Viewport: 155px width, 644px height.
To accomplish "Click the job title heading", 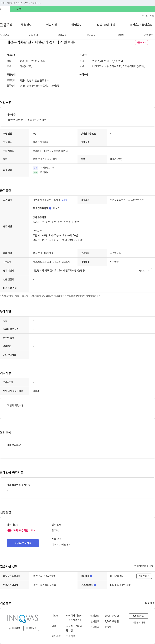I will [x=41, y=42].
